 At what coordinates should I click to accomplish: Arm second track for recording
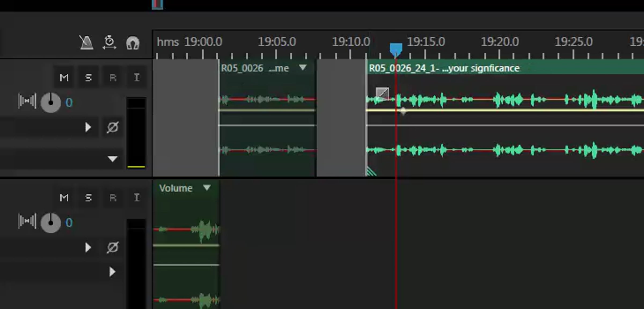point(113,198)
